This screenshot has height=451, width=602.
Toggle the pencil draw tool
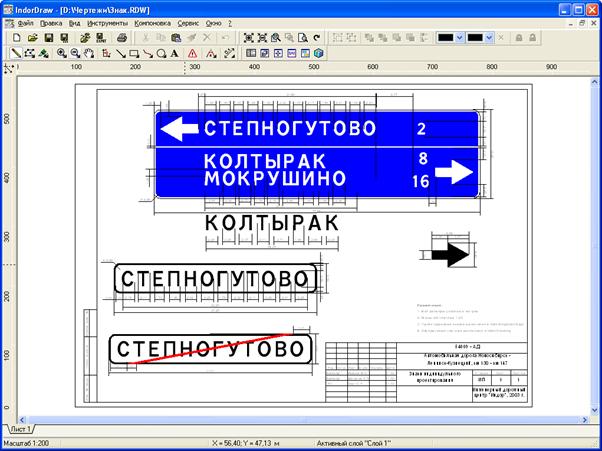pyautogui.click(x=16, y=53)
